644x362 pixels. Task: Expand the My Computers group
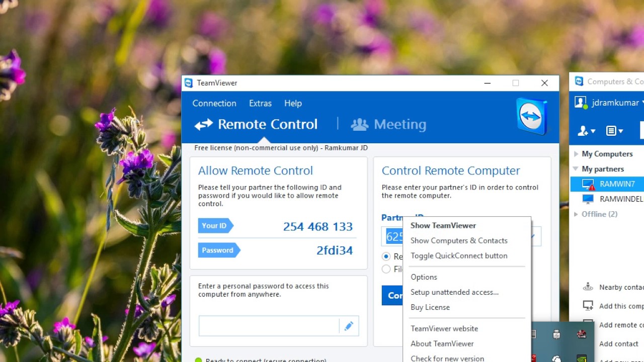576,154
